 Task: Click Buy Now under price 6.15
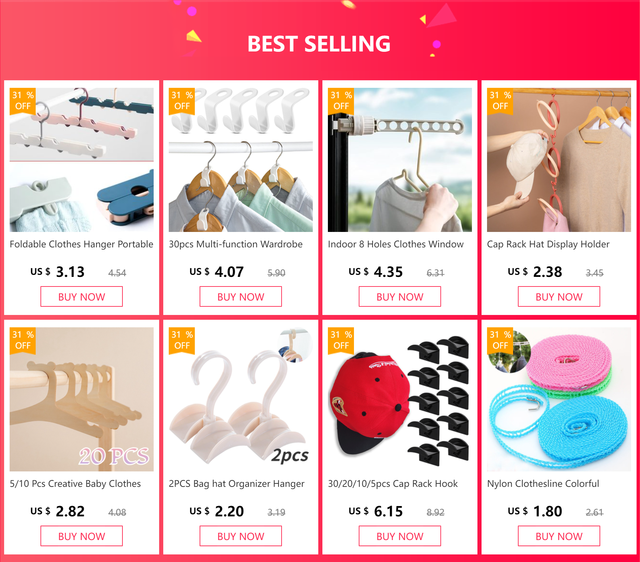coord(400,536)
